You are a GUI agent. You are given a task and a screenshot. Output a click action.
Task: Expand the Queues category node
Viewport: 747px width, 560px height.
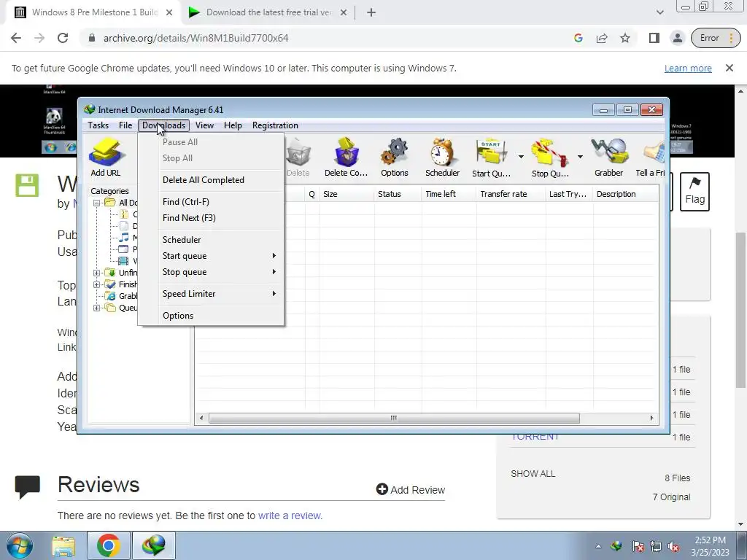[96, 308]
